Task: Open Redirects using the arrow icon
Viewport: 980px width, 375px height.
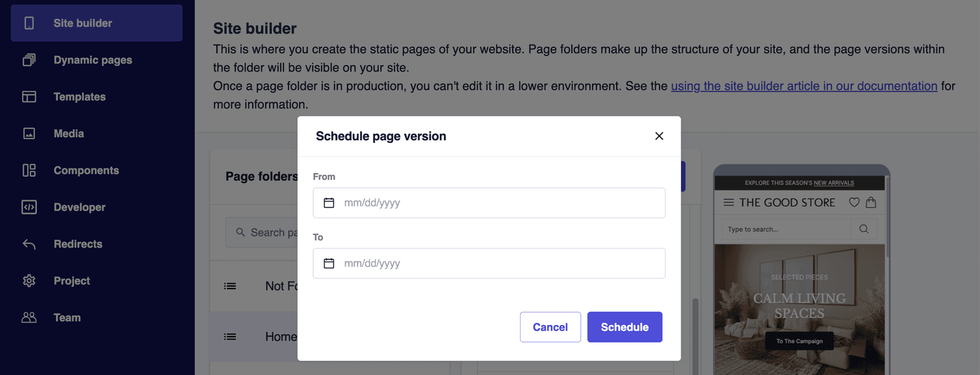Action: point(29,244)
